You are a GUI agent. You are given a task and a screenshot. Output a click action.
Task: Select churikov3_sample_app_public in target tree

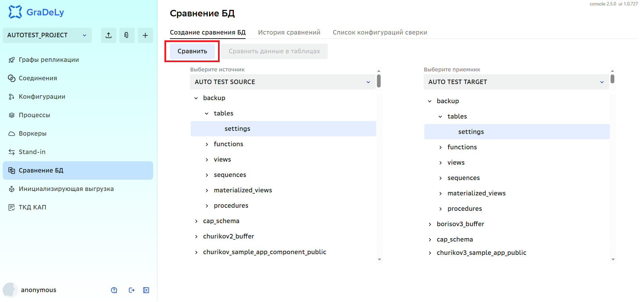point(482,253)
